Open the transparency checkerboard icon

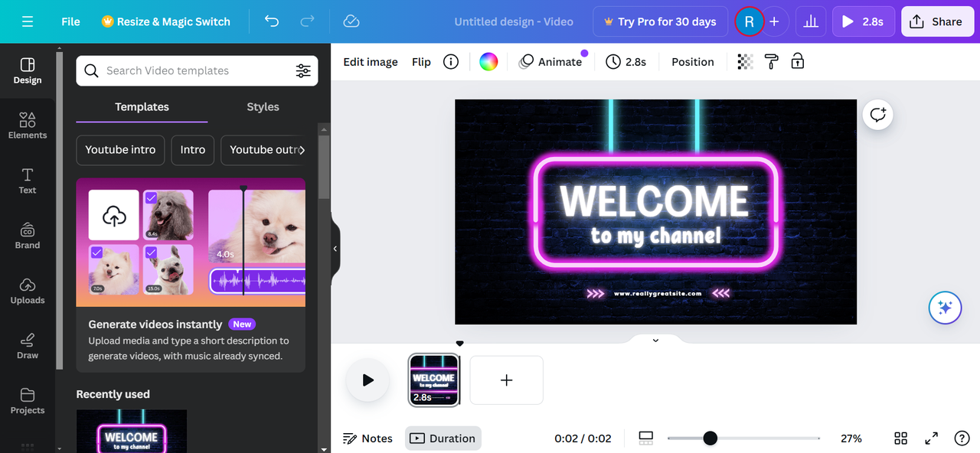[745, 62]
